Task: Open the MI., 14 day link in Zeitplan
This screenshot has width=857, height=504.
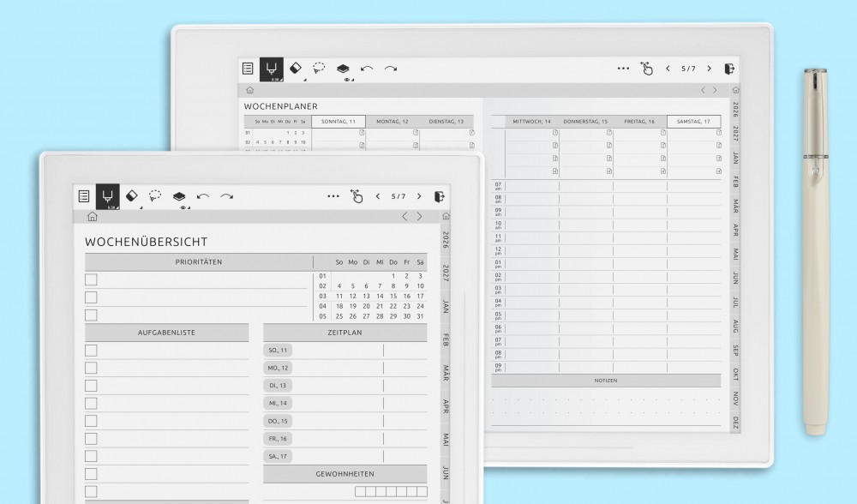Action: pyautogui.click(x=278, y=403)
